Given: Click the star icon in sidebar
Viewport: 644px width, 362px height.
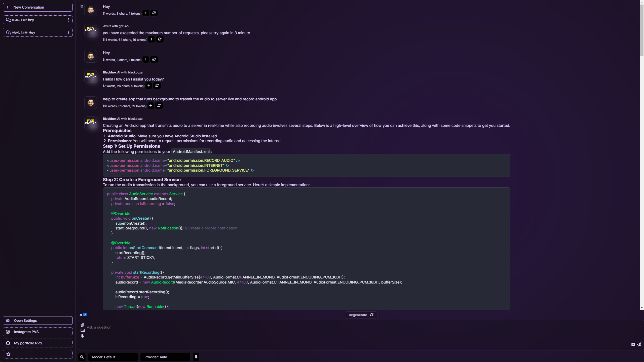Looking at the screenshot, I should [x=8, y=354].
